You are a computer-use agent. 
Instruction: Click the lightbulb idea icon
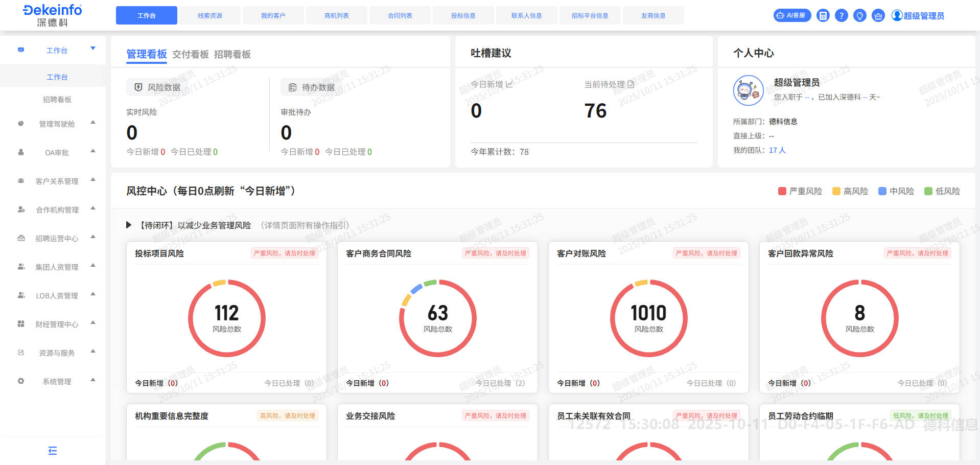coord(859,15)
